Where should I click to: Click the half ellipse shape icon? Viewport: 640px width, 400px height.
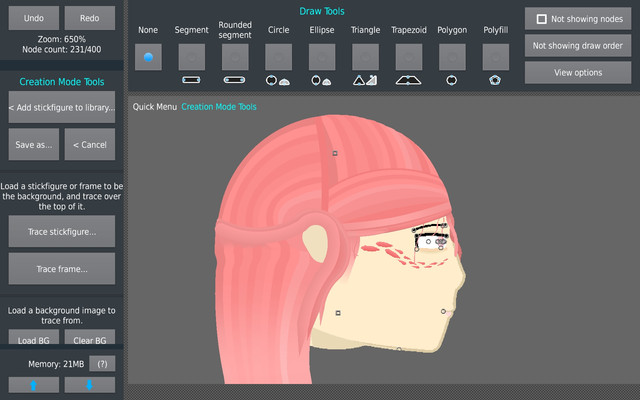point(327,82)
